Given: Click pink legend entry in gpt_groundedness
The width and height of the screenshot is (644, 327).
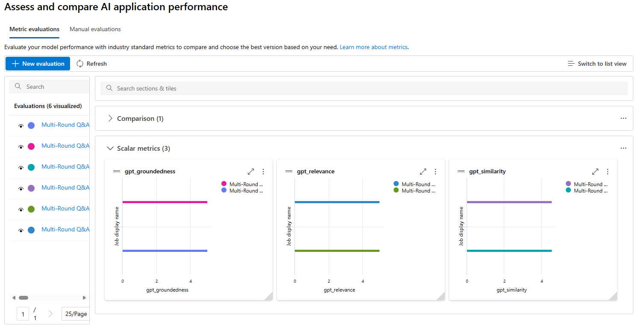Looking at the screenshot, I should pos(242,184).
